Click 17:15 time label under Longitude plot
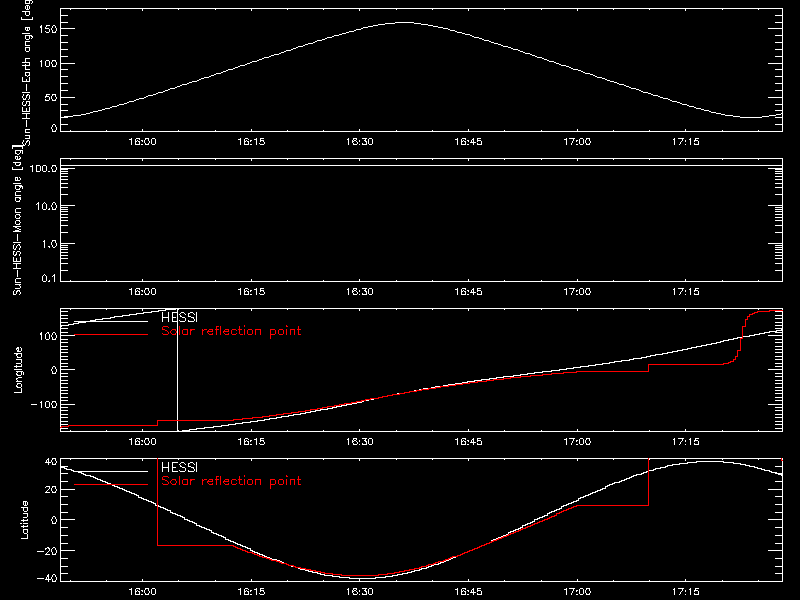The image size is (800, 600). (x=686, y=442)
